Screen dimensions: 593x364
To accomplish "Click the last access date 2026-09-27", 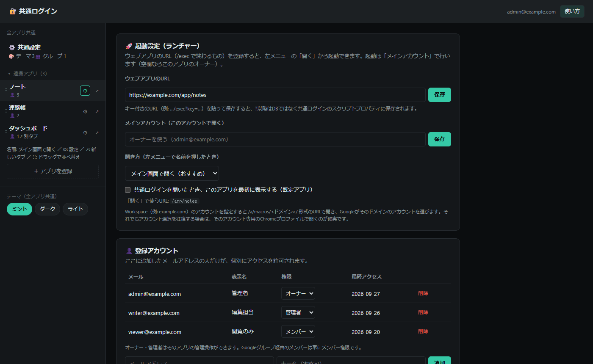I will tap(366, 294).
